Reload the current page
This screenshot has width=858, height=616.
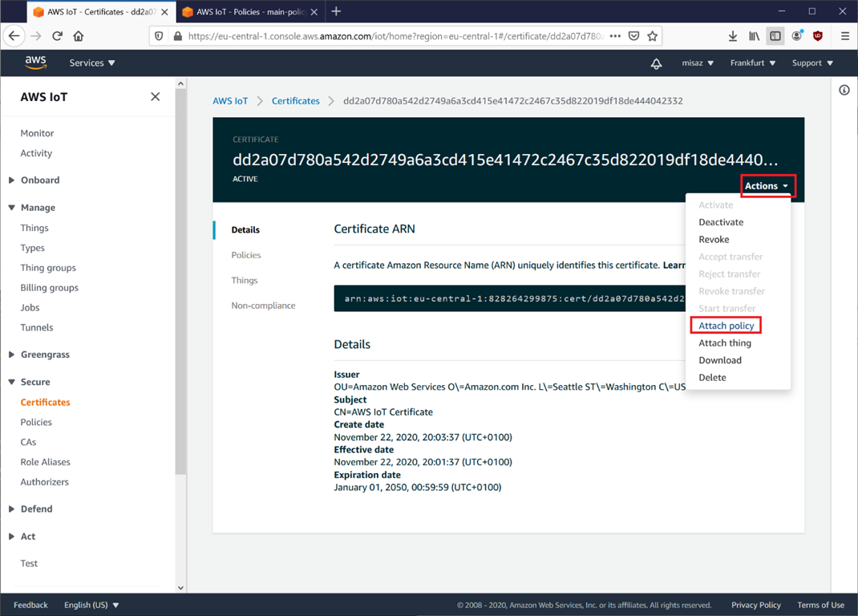58,36
